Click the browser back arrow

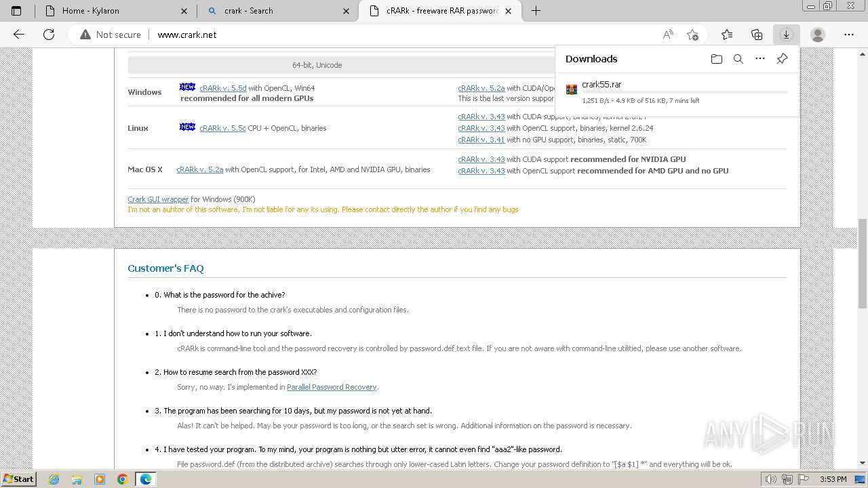pos(19,35)
